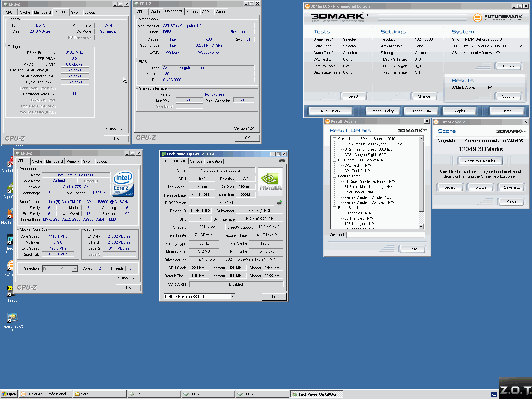Open About tab in the bottom CPU-Z window
This screenshot has height=399, width=532.
tap(102, 161)
